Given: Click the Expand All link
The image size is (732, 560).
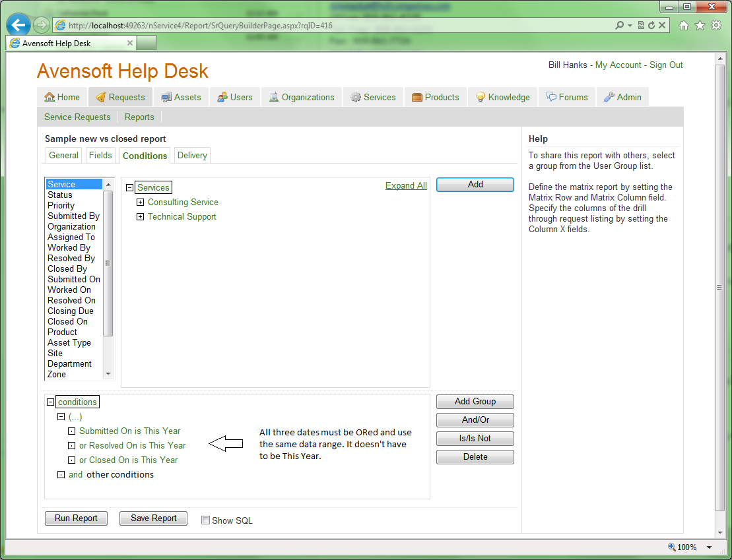Looking at the screenshot, I should click(x=406, y=186).
